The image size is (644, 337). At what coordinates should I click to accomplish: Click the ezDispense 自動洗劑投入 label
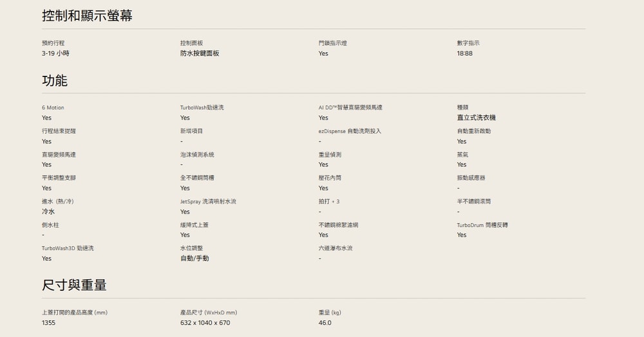349,131
